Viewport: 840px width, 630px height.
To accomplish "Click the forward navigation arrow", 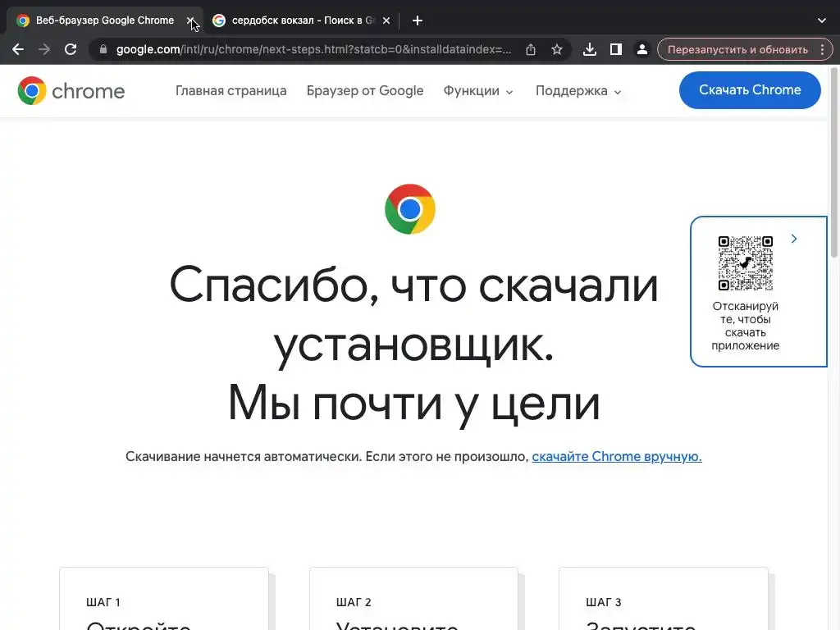I will pos(44,49).
